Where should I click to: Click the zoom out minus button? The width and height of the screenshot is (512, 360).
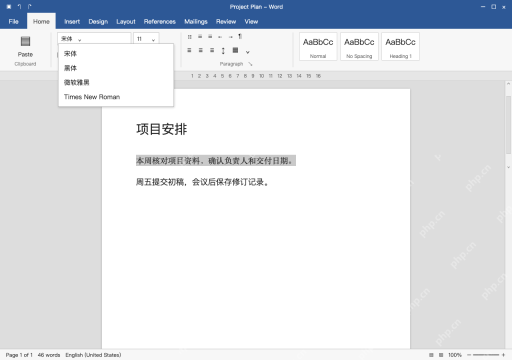click(x=469, y=355)
